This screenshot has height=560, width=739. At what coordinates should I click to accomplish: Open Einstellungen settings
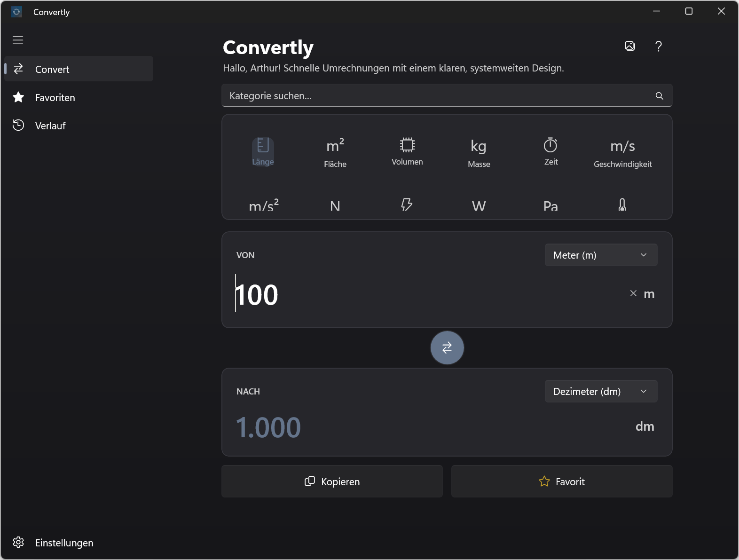79,543
